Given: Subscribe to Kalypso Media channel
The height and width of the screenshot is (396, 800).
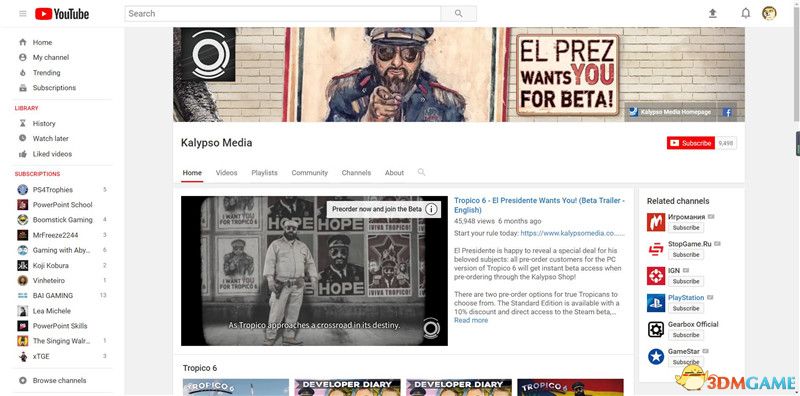Looking at the screenshot, I should tap(691, 143).
